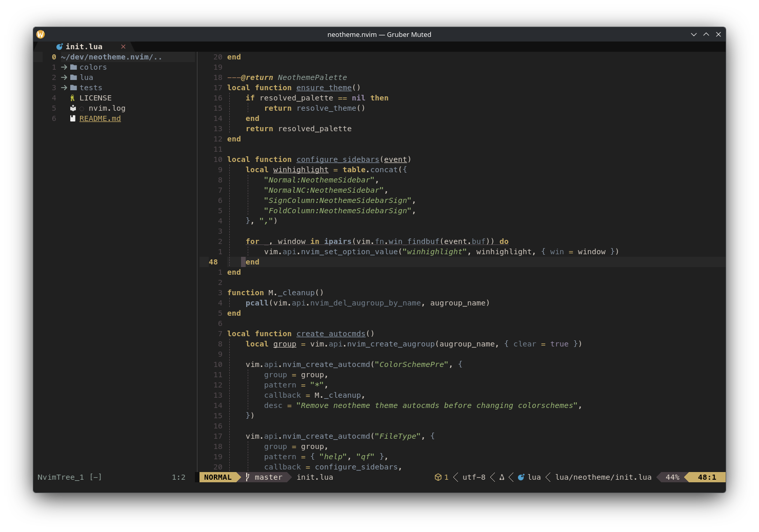Select the tests directory name

pyautogui.click(x=91, y=88)
